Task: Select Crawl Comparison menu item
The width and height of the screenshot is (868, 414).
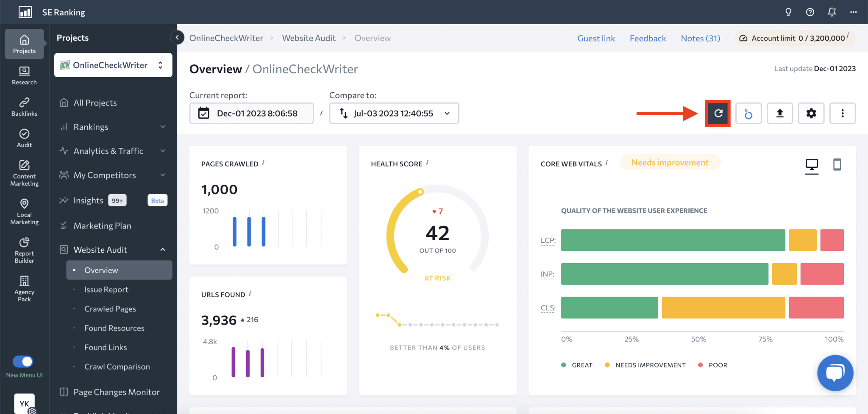Action: coord(117,367)
